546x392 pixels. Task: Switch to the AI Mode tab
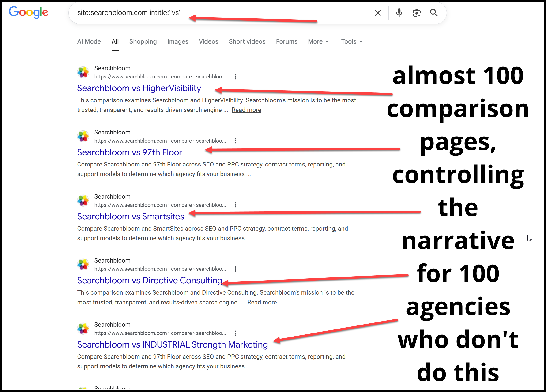(89, 42)
